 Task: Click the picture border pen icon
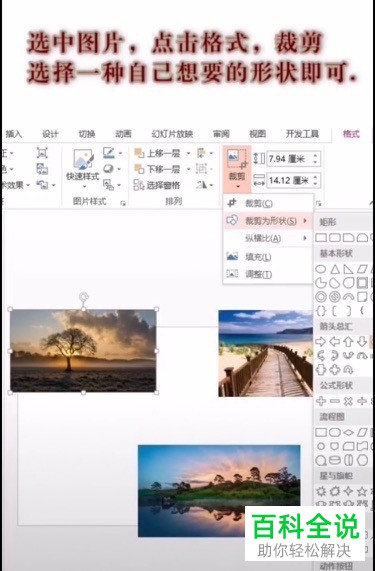click(109, 153)
